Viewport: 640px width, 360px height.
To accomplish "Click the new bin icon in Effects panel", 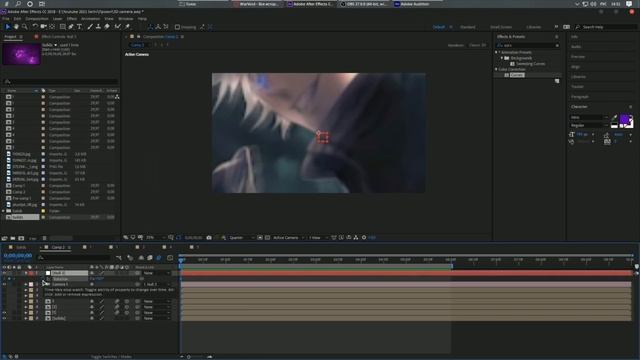I will click(557, 81).
